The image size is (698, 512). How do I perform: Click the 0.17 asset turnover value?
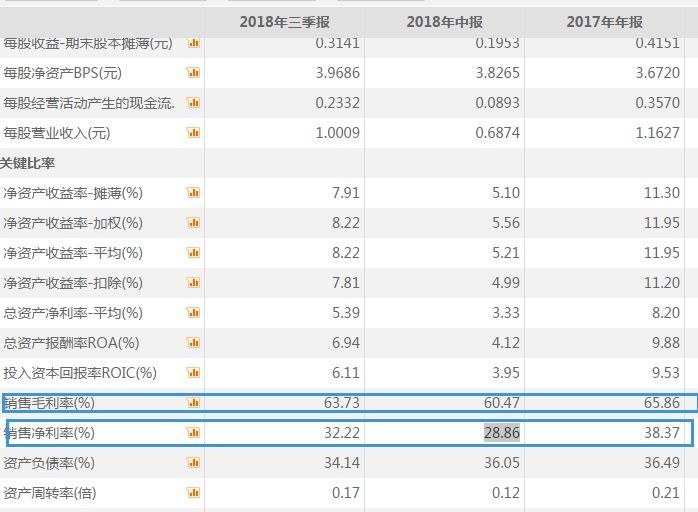pos(346,493)
